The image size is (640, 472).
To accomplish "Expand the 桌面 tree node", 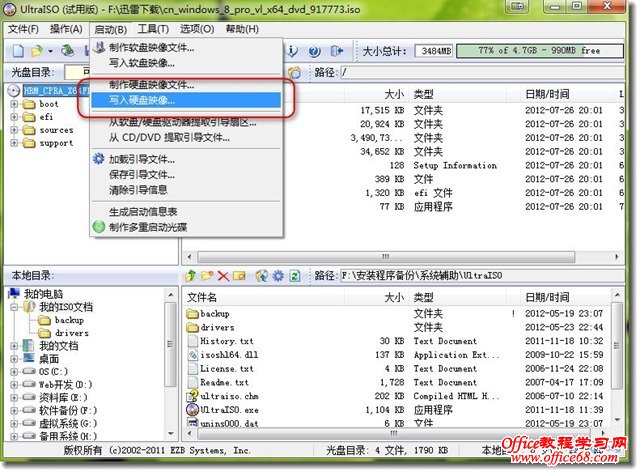I will click(14, 359).
